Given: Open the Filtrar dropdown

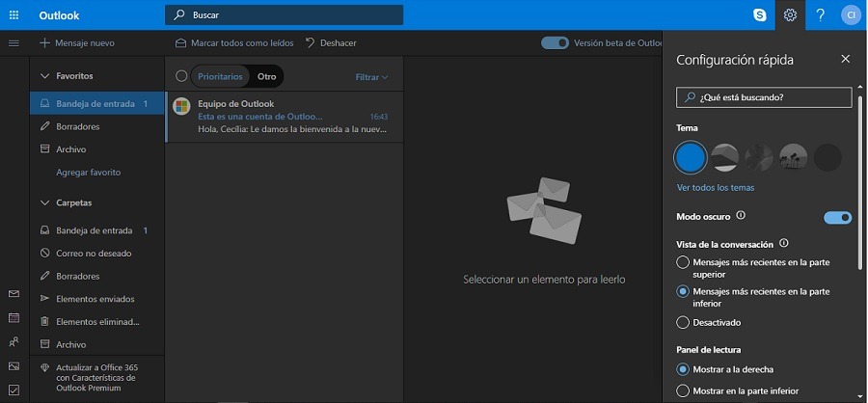Looking at the screenshot, I should 371,77.
